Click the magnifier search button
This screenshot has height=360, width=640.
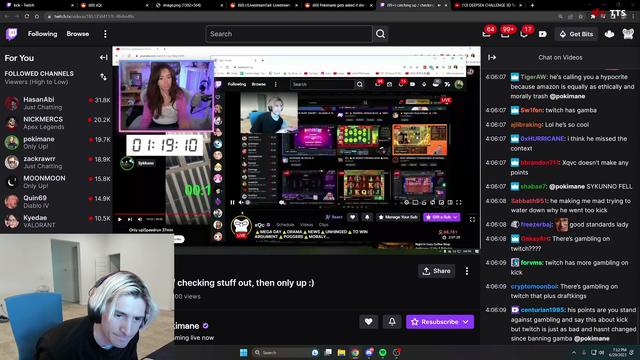[x=380, y=34]
